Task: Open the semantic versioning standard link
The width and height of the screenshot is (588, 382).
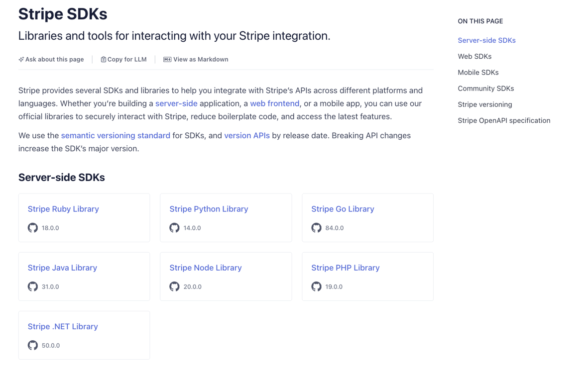Action: (x=116, y=135)
